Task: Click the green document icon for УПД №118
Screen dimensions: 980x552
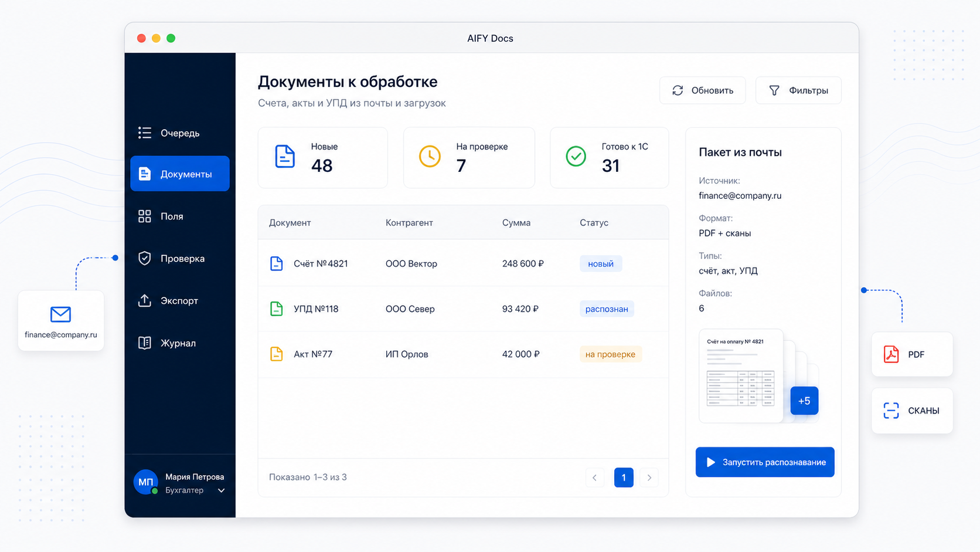Action: click(x=276, y=309)
